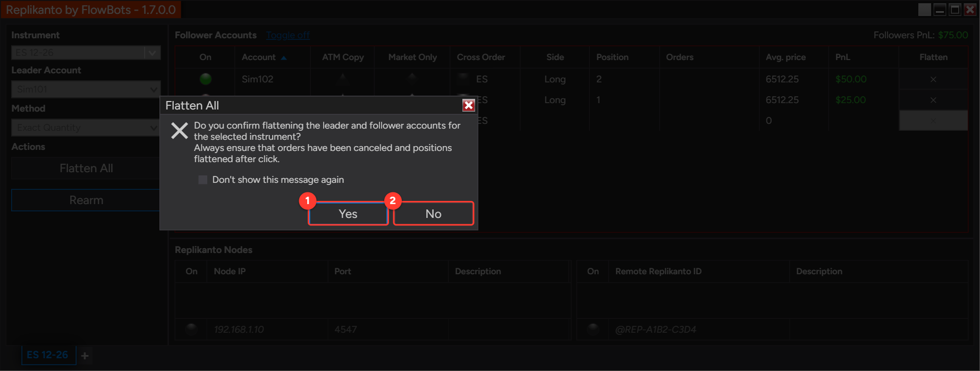Click the Followers PnL $75.00 total
The image size is (980, 371).
953,35
